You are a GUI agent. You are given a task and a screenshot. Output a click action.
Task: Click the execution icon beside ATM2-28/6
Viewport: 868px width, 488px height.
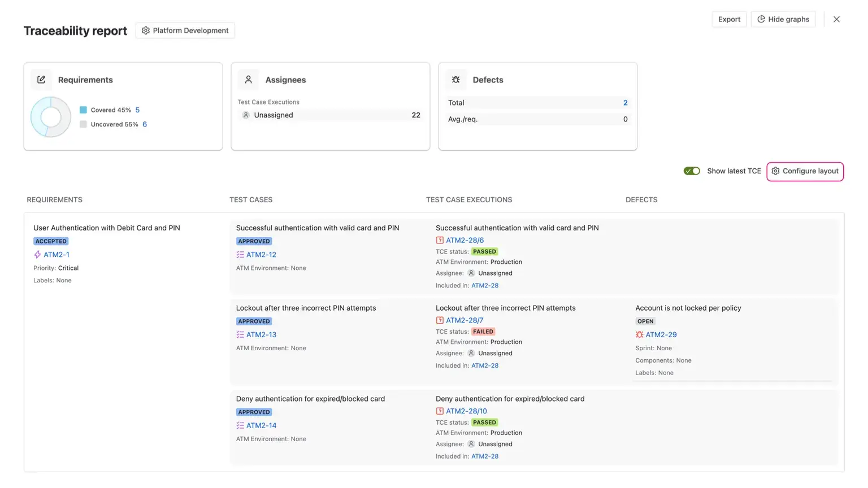(440, 240)
